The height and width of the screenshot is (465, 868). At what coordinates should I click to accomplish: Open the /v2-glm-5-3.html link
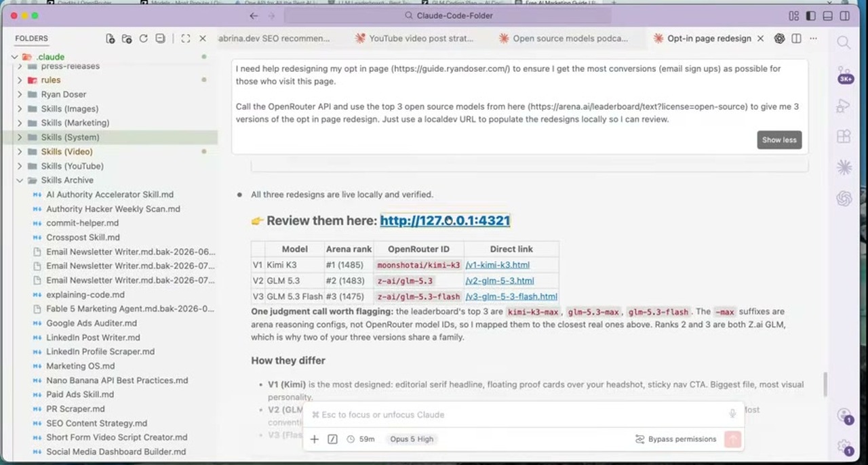499,281
